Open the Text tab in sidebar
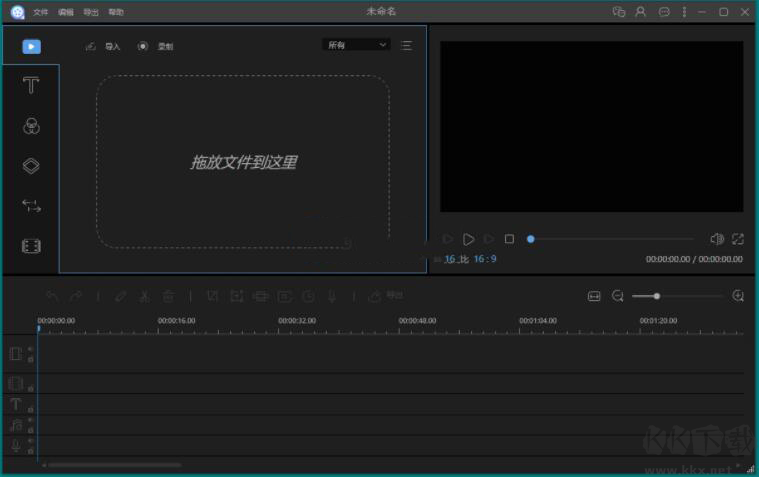 [x=31, y=86]
